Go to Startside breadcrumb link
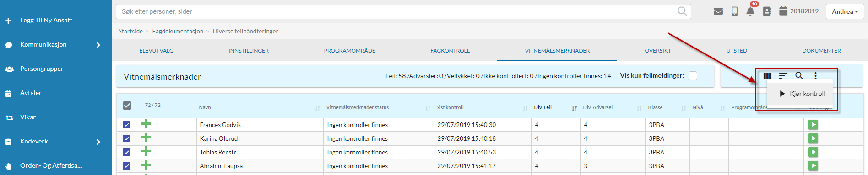This screenshot has width=868, height=175. 130,31
